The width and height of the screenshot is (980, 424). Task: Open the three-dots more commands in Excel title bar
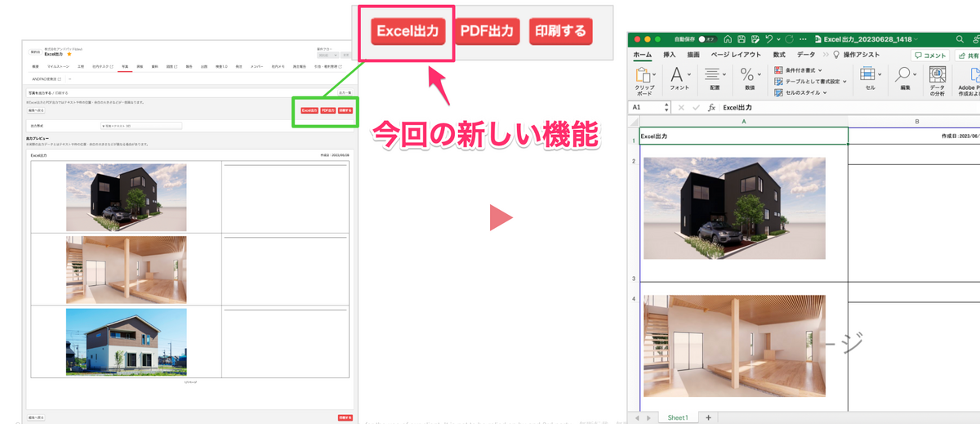803,39
